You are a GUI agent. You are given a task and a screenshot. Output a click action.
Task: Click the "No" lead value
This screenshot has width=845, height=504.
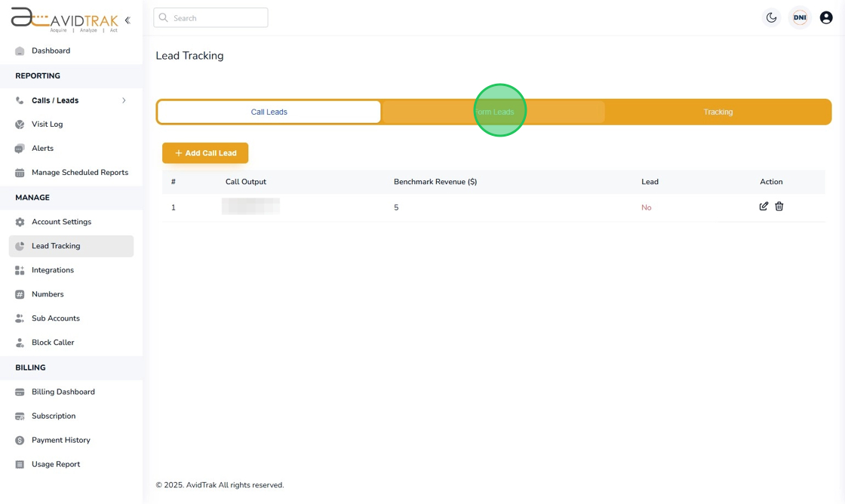[646, 207]
